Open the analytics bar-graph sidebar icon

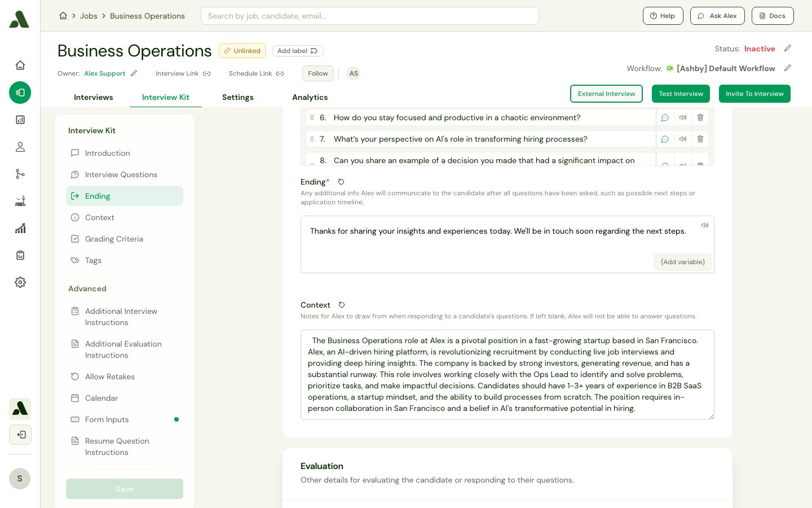coord(20,228)
